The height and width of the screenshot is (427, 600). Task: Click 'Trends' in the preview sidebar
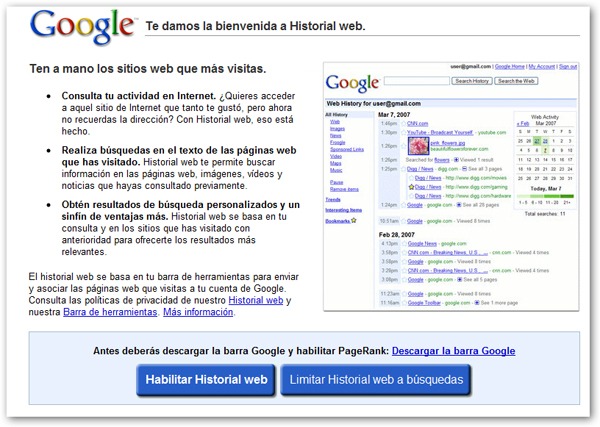coord(333,199)
